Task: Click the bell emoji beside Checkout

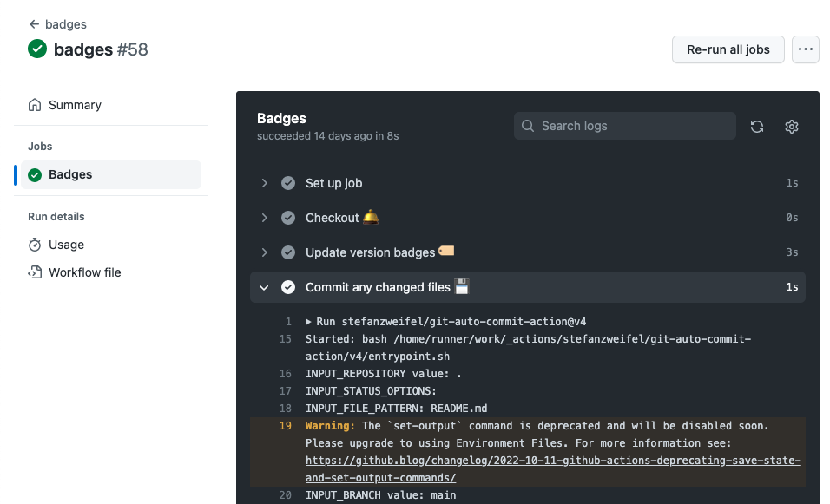Action: pyautogui.click(x=371, y=217)
